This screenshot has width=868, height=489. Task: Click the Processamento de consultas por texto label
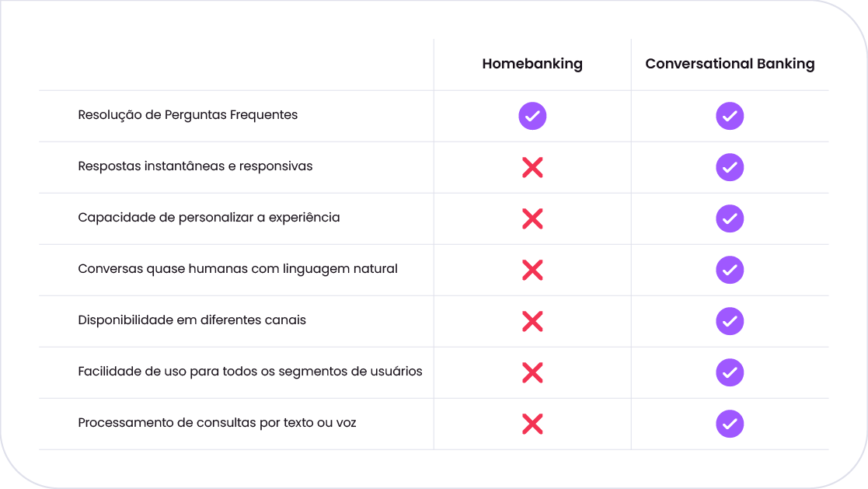217,423
